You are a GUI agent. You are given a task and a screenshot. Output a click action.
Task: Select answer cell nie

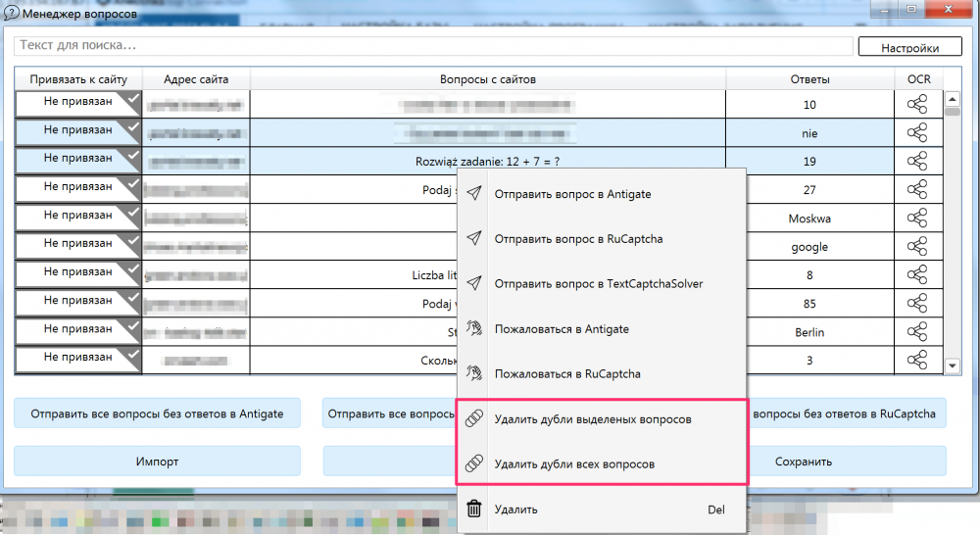click(x=809, y=133)
